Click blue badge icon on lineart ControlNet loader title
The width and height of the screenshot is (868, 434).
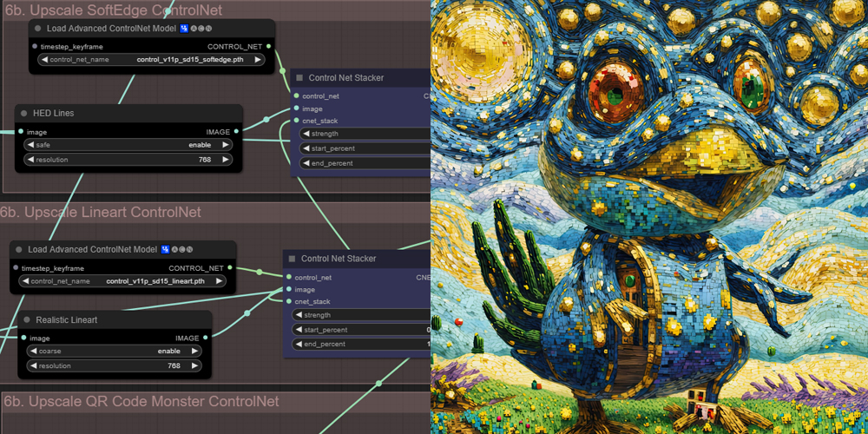coord(165,250)
